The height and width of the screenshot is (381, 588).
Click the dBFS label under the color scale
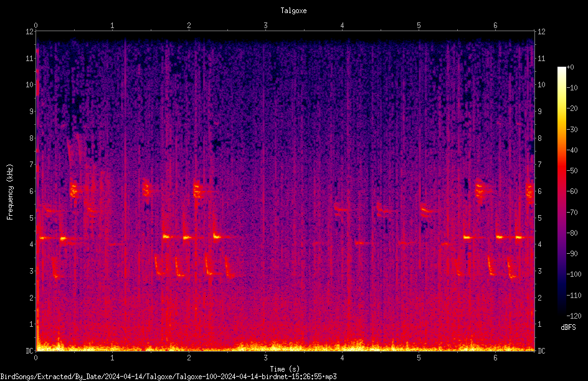pos(568,327)
